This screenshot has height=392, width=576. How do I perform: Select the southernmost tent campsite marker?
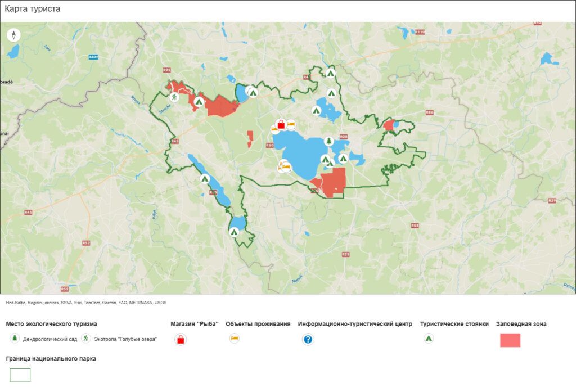pyautogui.click(x=234, y=231)
